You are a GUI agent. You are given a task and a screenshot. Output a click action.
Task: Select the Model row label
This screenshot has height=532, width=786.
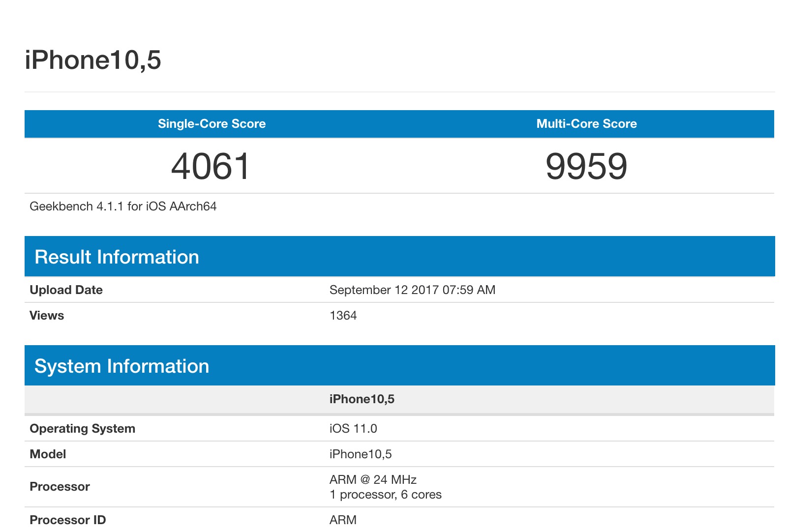click(48, 454)
